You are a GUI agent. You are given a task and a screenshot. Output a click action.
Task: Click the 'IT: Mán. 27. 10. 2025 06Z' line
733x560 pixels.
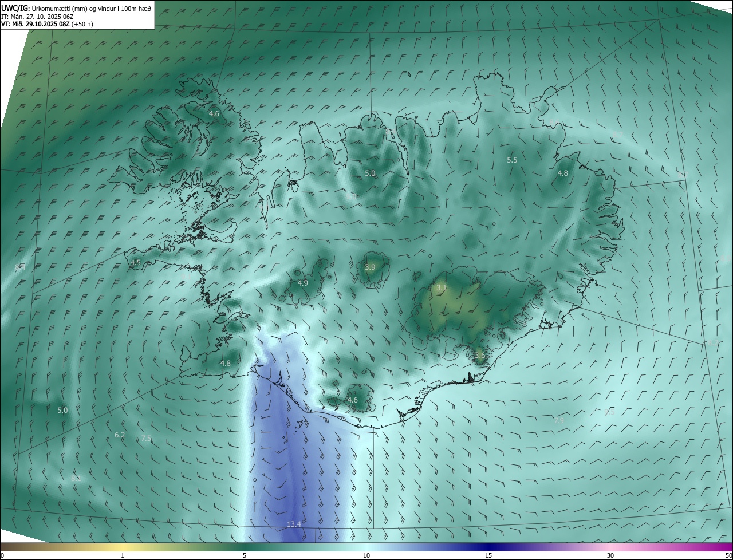37,17
